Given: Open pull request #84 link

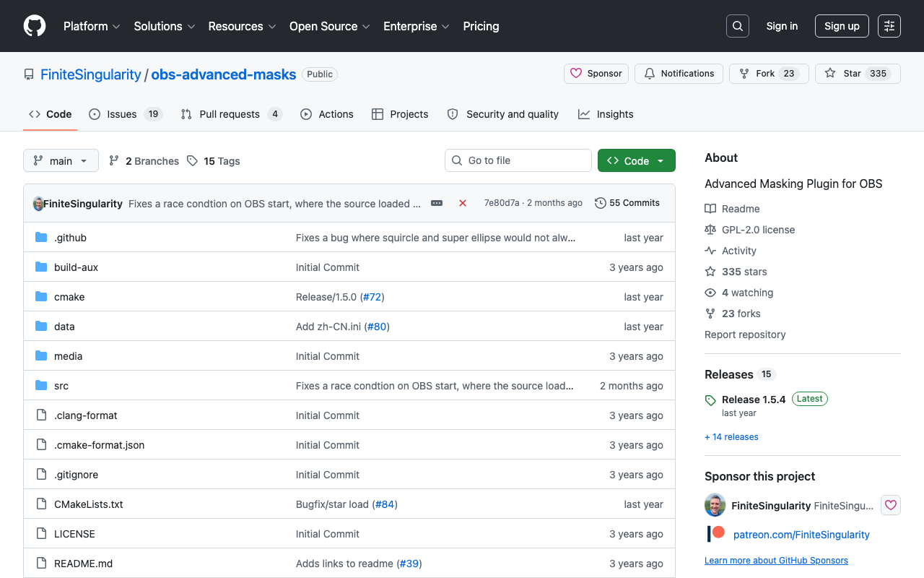Looking at the screenshot, I should (385, 504).
